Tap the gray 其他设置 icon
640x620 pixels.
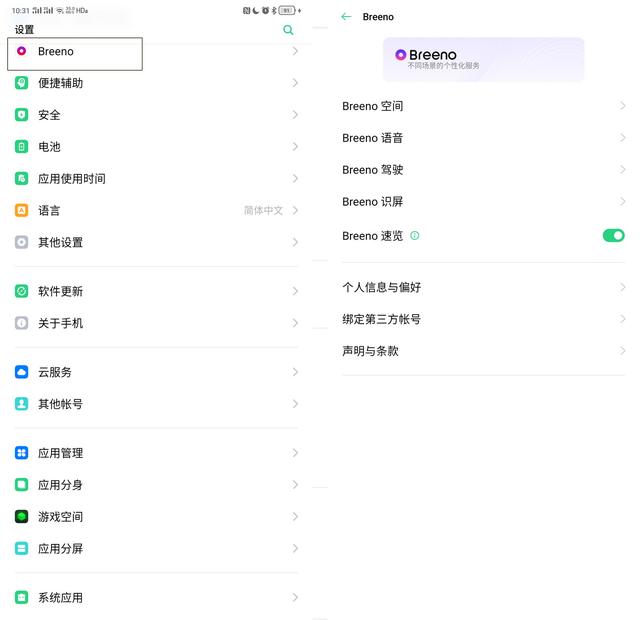point(21,242)
